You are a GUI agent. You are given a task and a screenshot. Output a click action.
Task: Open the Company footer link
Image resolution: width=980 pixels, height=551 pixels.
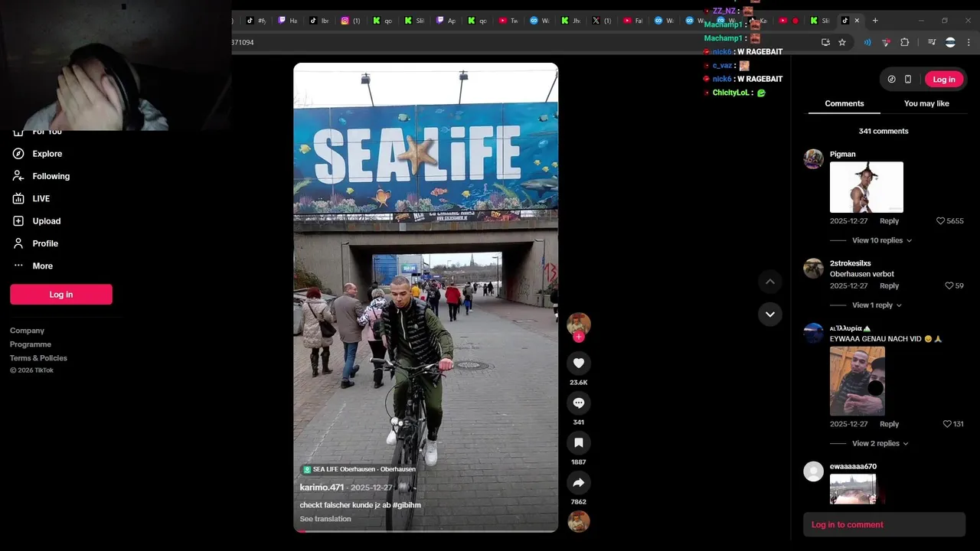point(27,331)
